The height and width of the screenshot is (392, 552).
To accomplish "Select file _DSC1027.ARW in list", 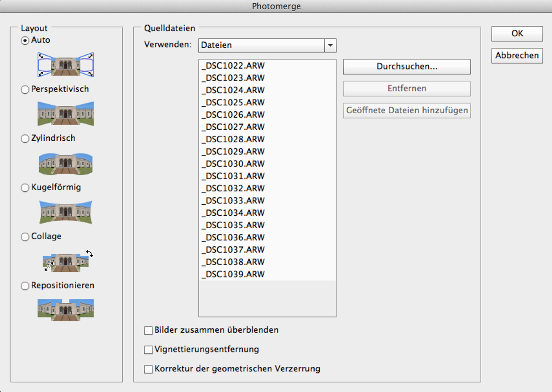I will (x=267, y=127).
